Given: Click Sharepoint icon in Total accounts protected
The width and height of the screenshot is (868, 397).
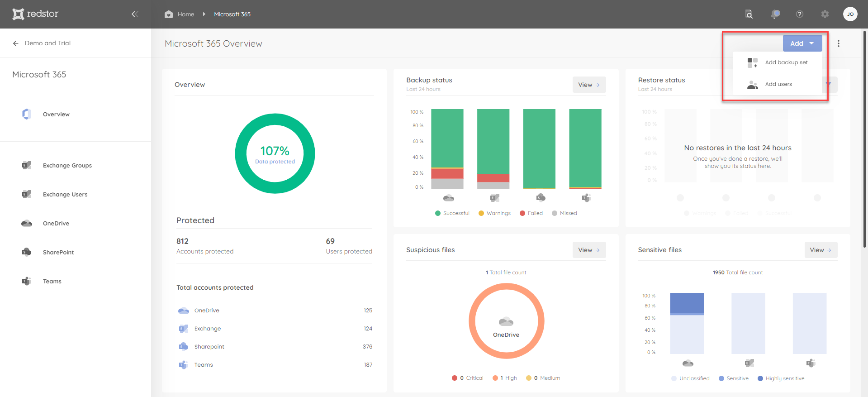Looking at the screenshot, I should pos(184,347).
